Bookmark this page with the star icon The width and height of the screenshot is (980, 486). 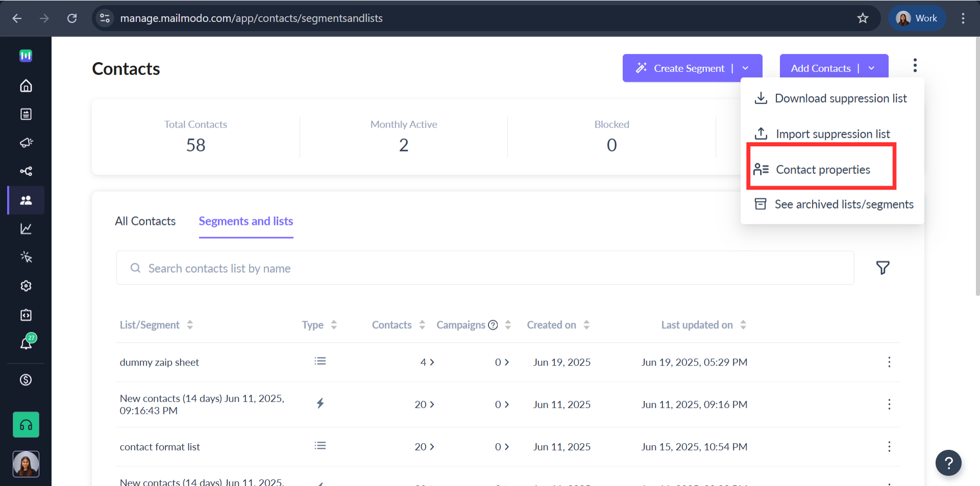(x=863, y=18)
